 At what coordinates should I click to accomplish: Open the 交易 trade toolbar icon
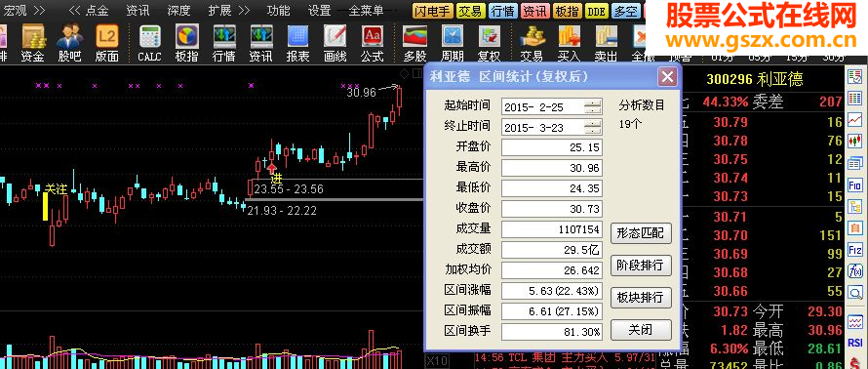(x=532, y=43)
